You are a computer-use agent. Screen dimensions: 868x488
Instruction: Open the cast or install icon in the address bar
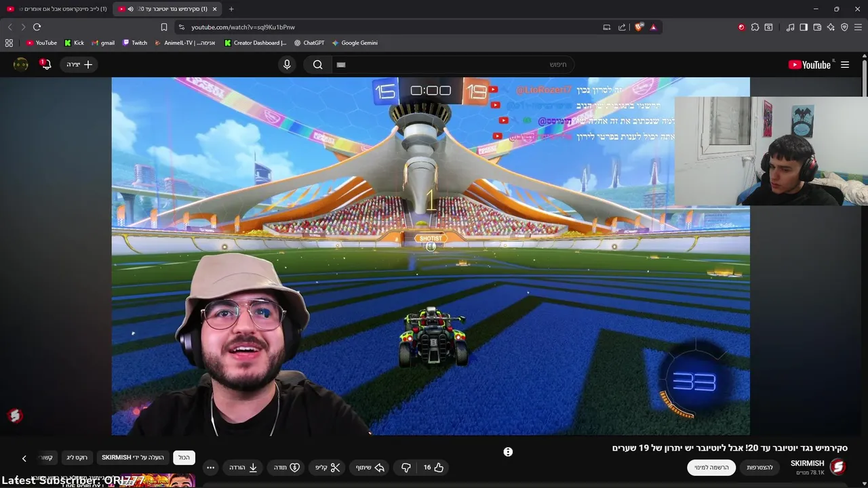coord(607,27)
